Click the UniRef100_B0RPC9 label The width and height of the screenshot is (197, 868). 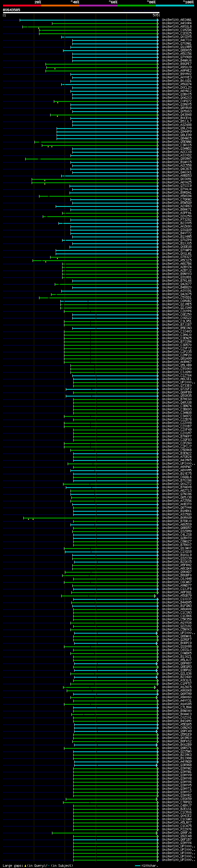click(x=177, y=643)
